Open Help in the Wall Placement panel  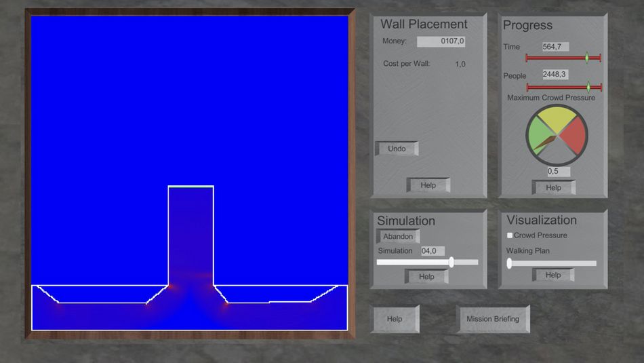point(428,185)
